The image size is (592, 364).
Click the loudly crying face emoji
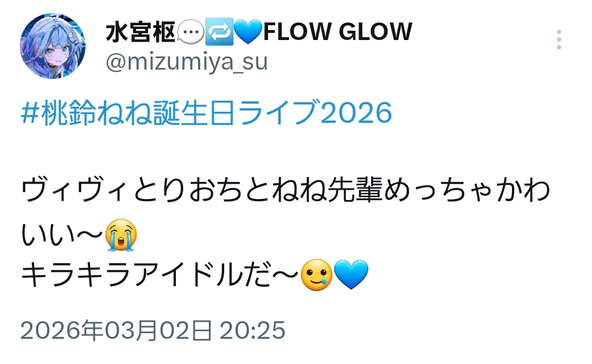point(121,235)
